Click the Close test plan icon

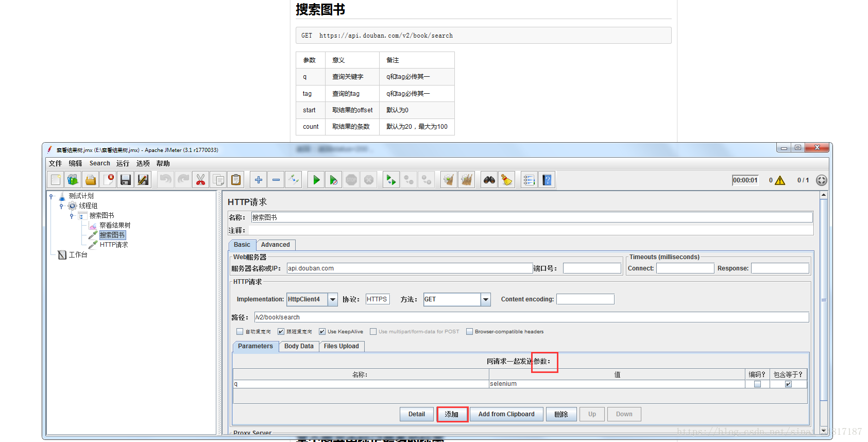[108, 180]
